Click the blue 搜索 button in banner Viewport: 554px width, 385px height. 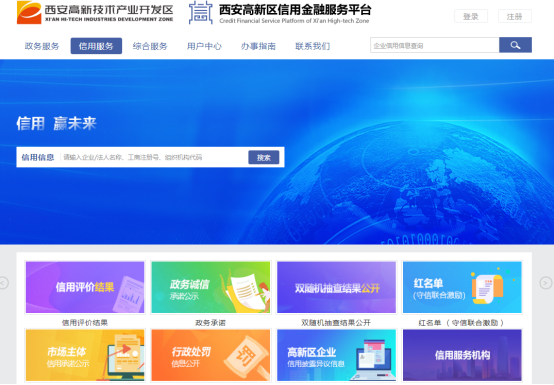pos(264,157)
